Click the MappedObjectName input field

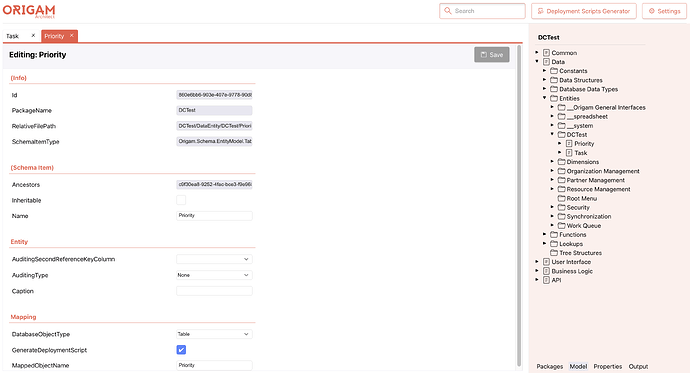point(214,365)
